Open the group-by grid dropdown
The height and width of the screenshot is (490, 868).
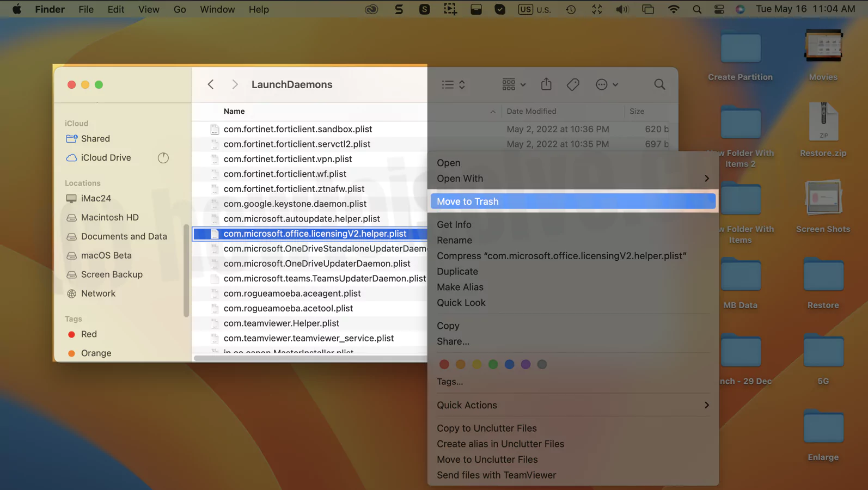(x=514, y=84)
